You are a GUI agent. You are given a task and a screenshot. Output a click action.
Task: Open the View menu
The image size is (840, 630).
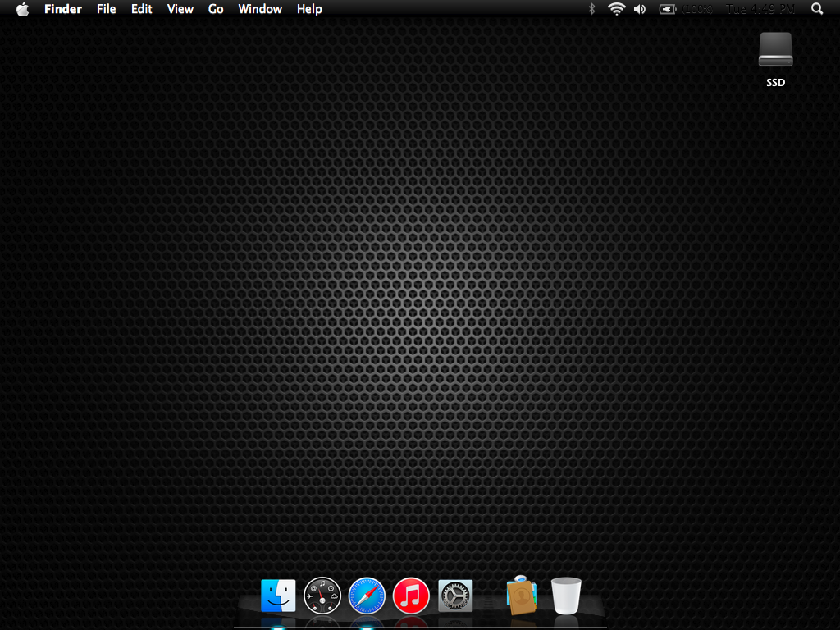click(180, 9)
